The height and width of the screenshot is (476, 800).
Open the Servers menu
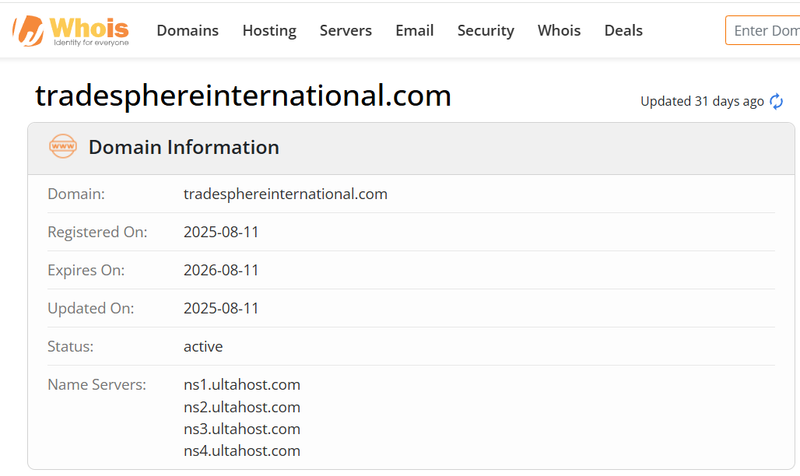345,31
